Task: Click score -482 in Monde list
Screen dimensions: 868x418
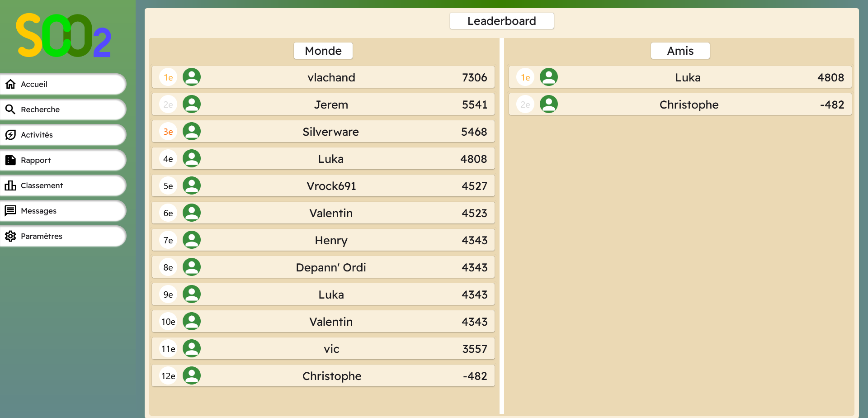Action: tap(475, 376)
